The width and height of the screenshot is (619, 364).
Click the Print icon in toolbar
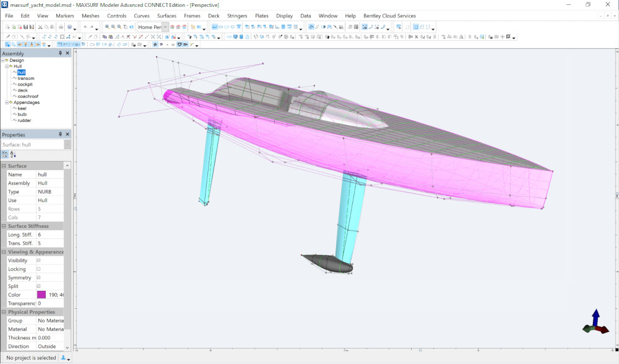tap(61, 27)
